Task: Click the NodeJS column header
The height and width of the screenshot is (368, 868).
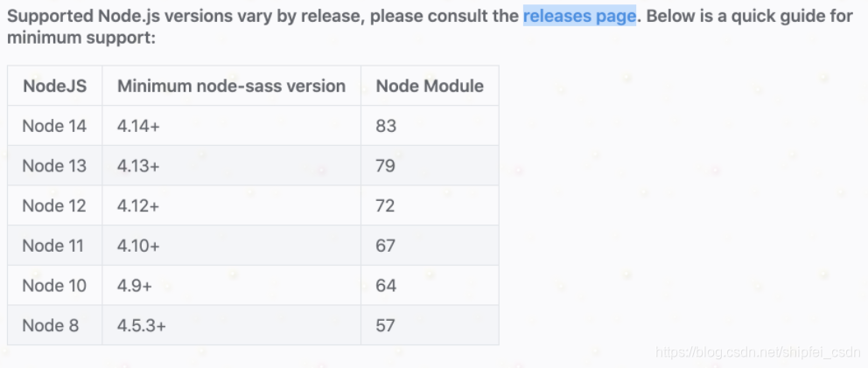Action: tap(55, 86)
